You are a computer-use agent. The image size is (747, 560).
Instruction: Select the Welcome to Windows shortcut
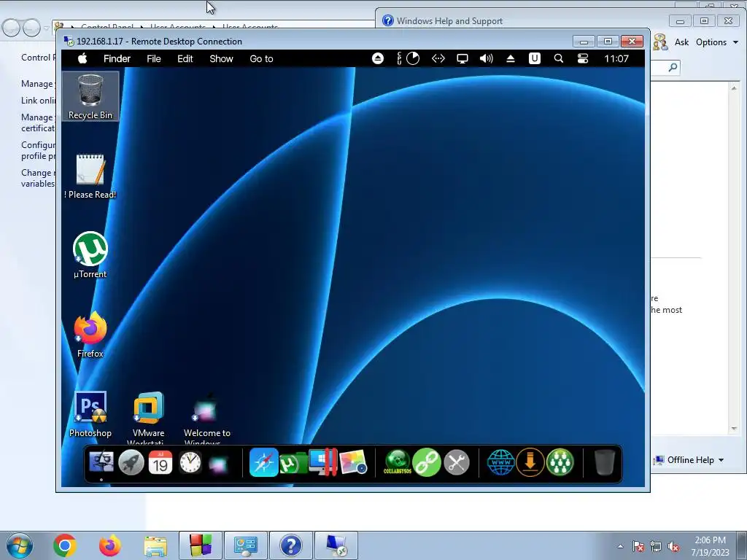pyautogui.click(x=206, y=418)
